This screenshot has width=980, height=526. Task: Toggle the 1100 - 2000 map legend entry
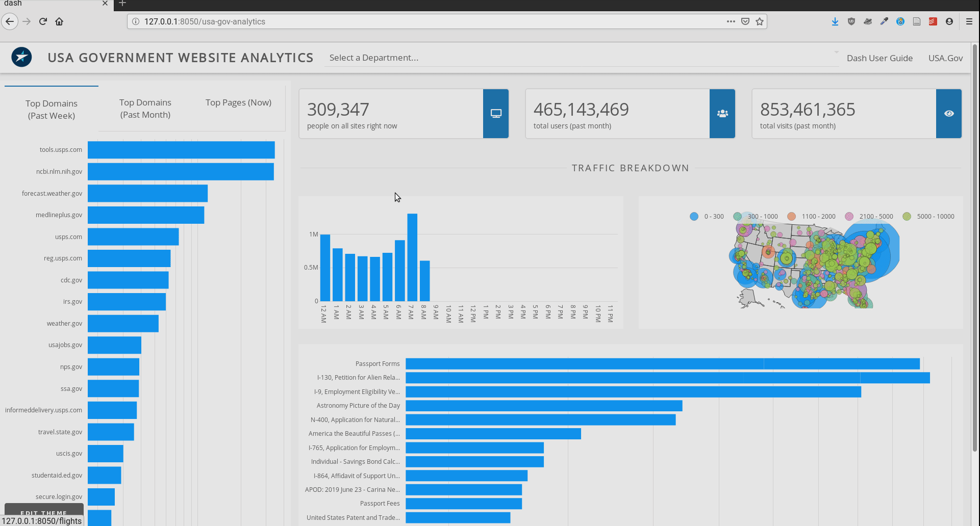point(811,216)
